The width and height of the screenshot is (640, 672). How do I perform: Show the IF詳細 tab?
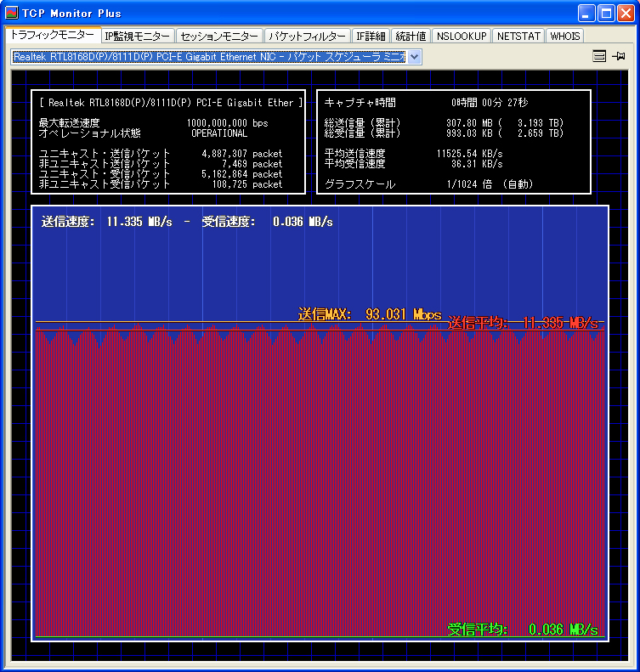pyautogui.click(x=371, y=36)
